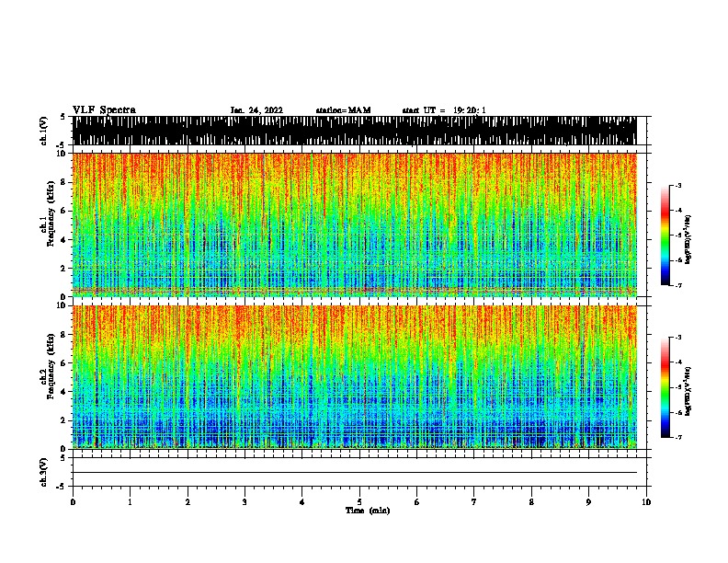Click the 'VLF Spectra' plot title
728x563 pixels.
click(x=104, y=110)
